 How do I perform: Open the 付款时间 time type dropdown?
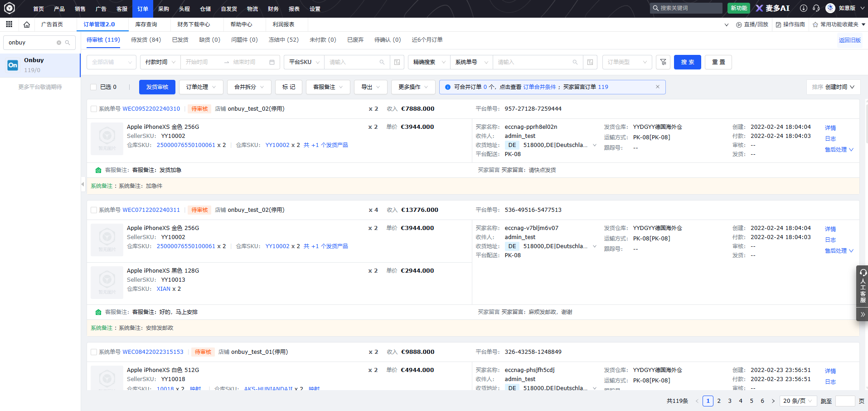click(x=160, y=62)
